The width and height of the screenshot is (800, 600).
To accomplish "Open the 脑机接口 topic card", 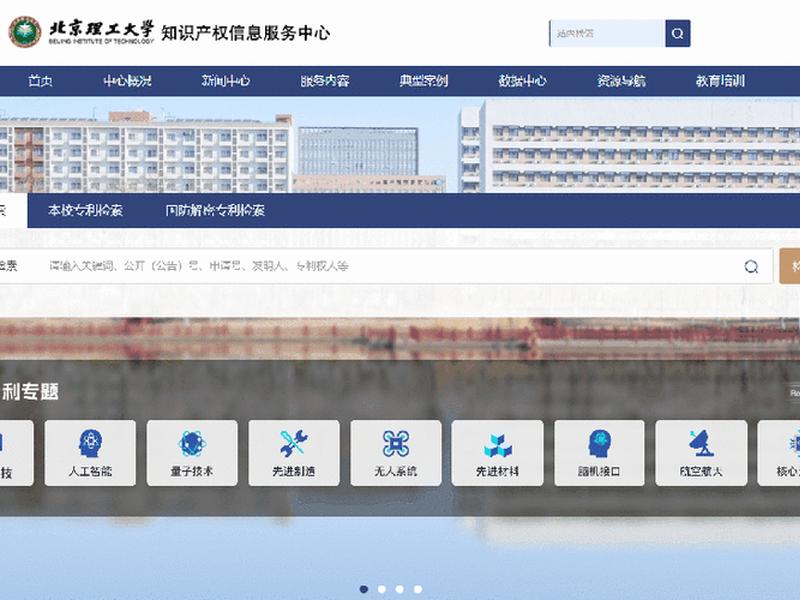I will [599, 453].
